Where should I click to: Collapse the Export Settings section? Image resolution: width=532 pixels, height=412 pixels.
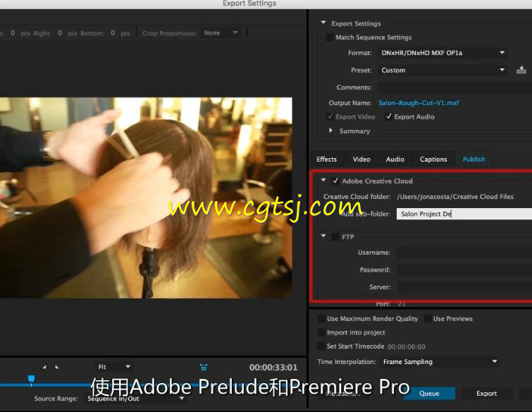pos(323,23)
